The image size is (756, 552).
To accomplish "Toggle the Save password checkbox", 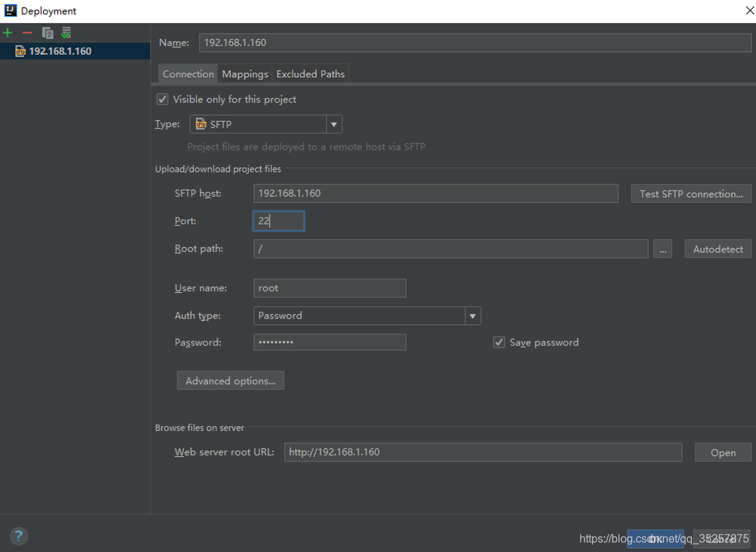I will coord(499,343).
